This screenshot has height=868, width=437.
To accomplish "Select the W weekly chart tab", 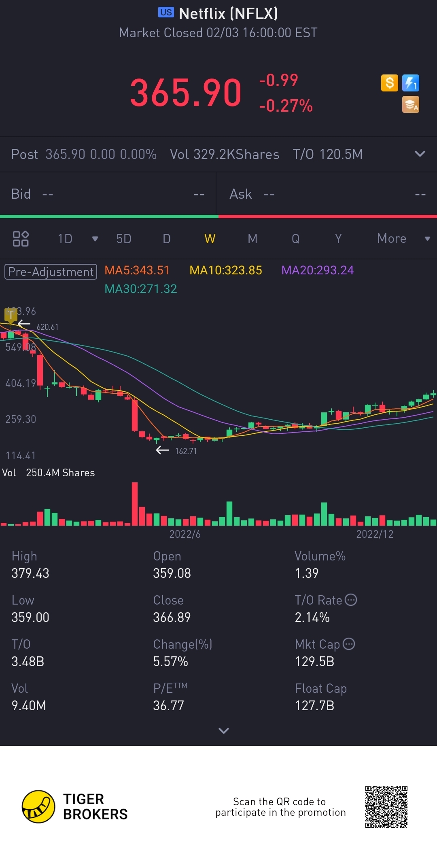I will (x=210, y=239).
